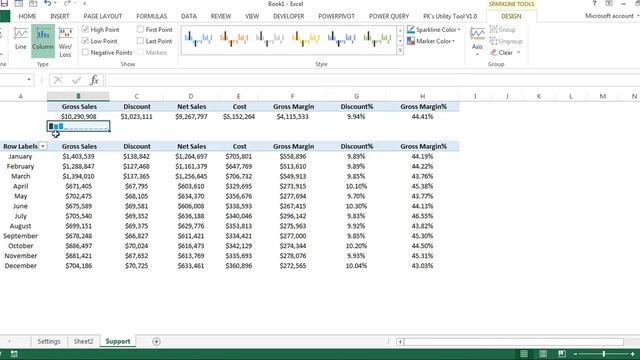
Task: Click the Microsoft account label
Action: coord(609,16)
